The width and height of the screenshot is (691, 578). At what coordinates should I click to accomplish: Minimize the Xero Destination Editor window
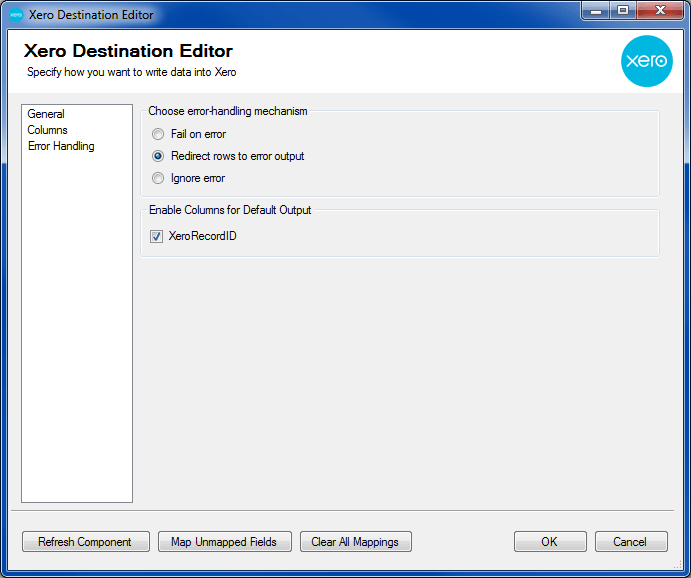(x=595, y=11)
